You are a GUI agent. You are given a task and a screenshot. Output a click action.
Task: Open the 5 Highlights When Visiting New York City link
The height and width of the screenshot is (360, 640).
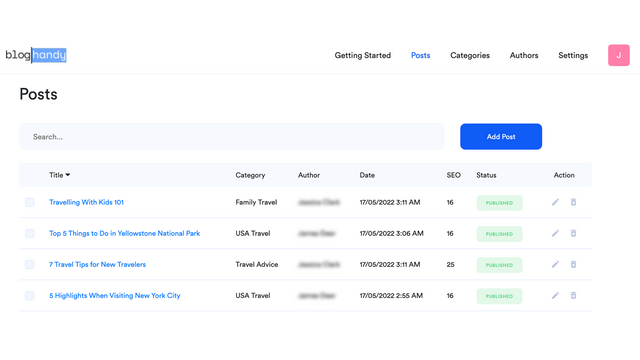tap(115, 295)
